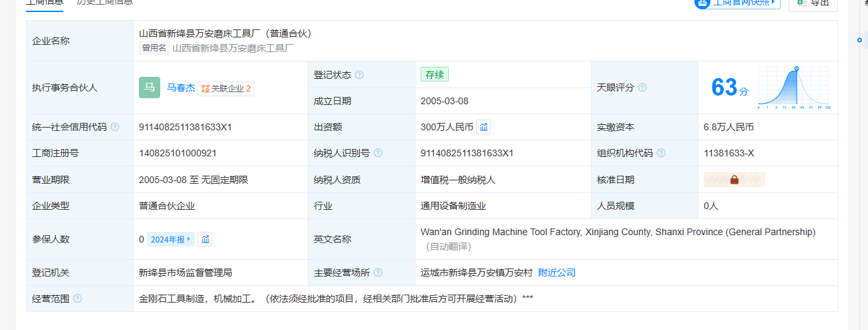868x330 pixels.
Task: Click 新绛县市场监督管理局 registrar
Action: (186, 273)
